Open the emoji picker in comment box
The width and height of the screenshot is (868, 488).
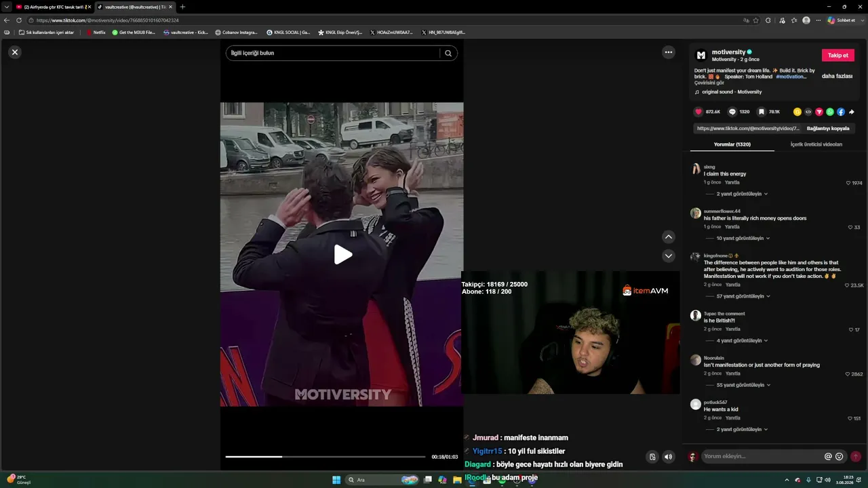click(x=839, y=457)
